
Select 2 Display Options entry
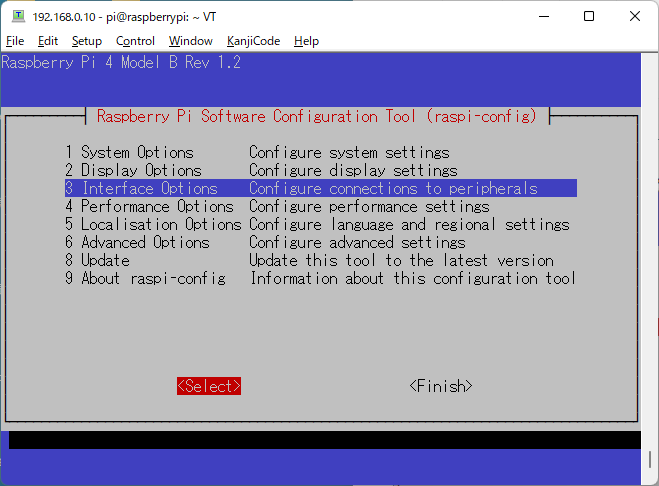tap(134, 171)
